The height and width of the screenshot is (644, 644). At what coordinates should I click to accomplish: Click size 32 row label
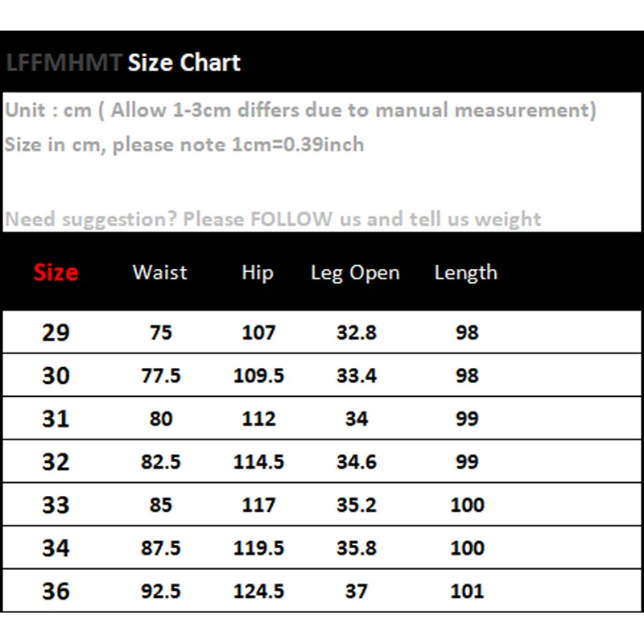56,462
